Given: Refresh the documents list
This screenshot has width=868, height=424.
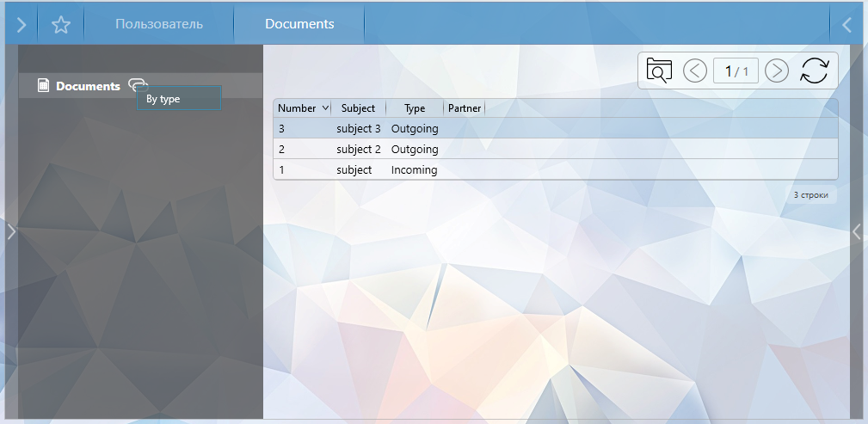Looking at the screenshot, I should pyautogui.click(x=814, y=71).
